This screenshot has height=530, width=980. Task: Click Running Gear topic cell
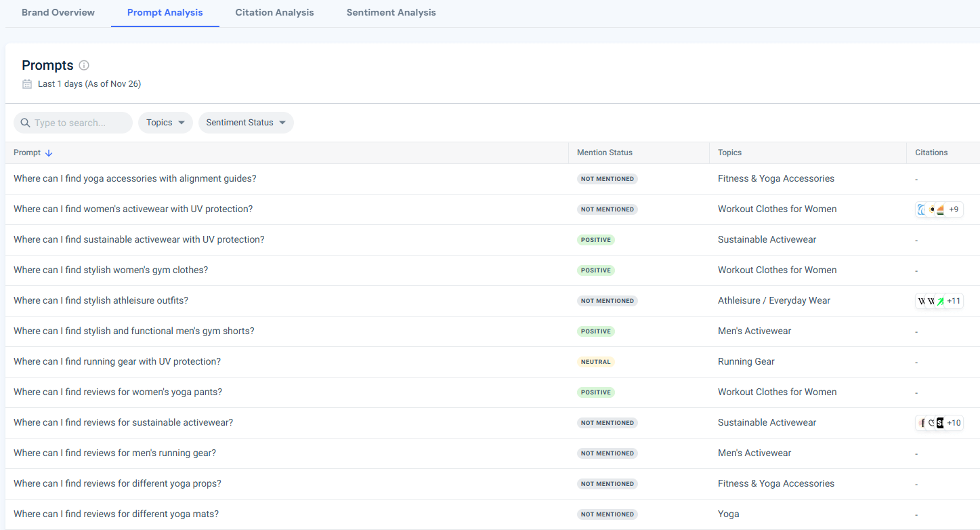tap(746, 362)
